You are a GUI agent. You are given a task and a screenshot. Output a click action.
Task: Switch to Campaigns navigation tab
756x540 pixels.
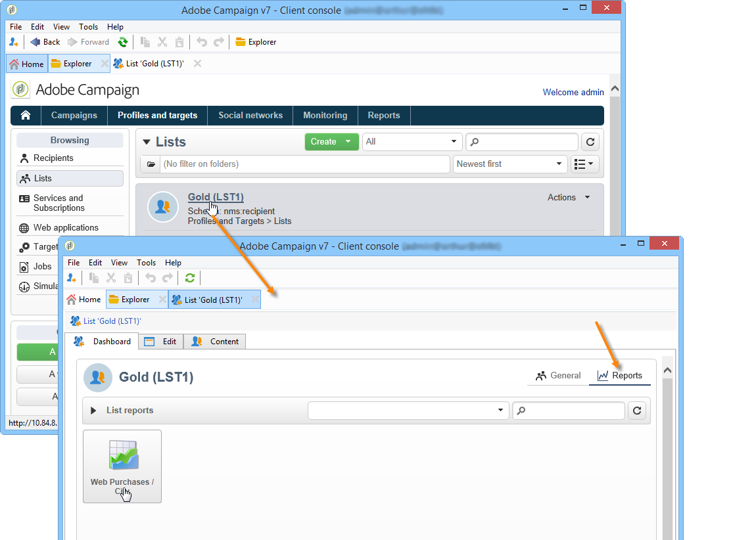click(x=74, y=115)
